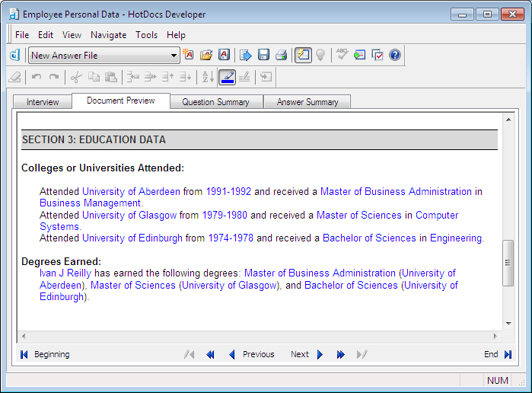
Task: Click the Save Document floppy disk icon
Action: click(263, 55)
